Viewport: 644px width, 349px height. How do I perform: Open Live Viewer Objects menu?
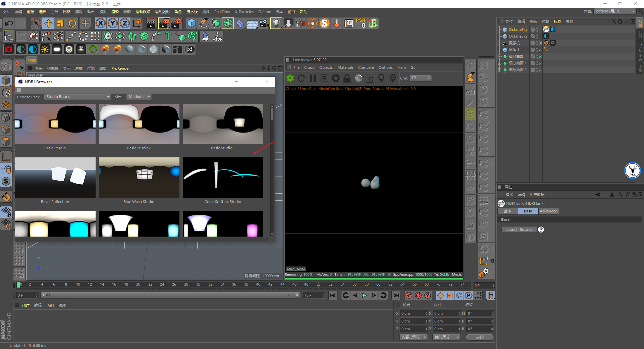click(326, 67)
